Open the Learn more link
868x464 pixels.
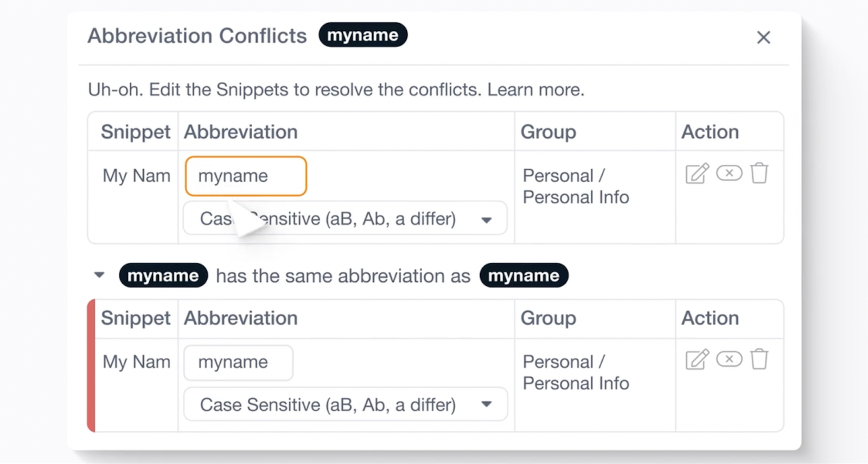(x=535, y=89)
